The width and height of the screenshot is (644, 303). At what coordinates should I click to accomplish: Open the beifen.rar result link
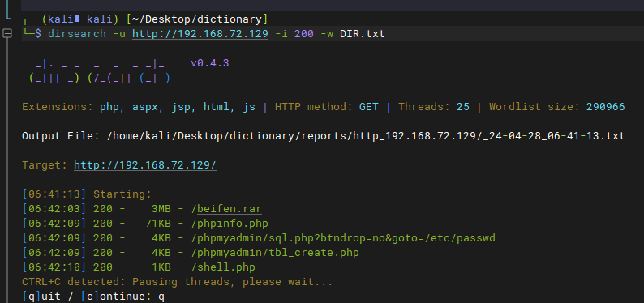[x=230, y=209]
